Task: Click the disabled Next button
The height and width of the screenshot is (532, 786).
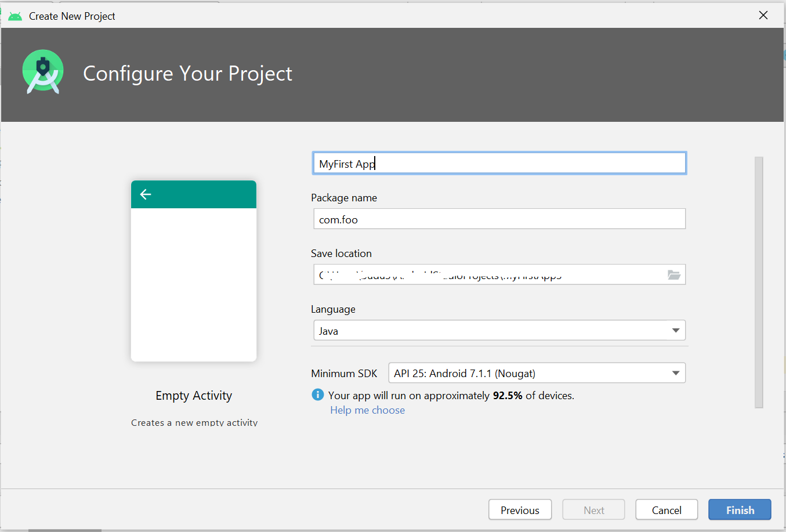Action: (x=593, y=509)
